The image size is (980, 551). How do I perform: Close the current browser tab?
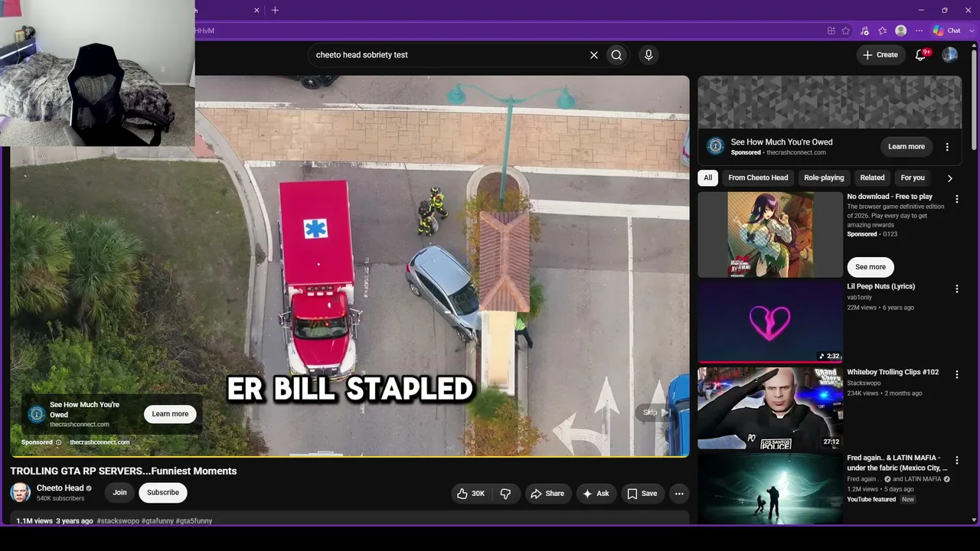pos(256,10)
